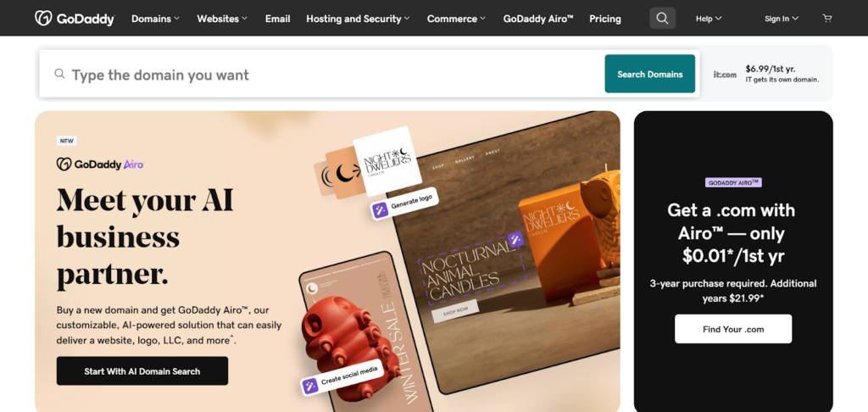Expand the Websites dropdown menu
Viewport: 868px width, 412px height.
click(x=222, y=19)
